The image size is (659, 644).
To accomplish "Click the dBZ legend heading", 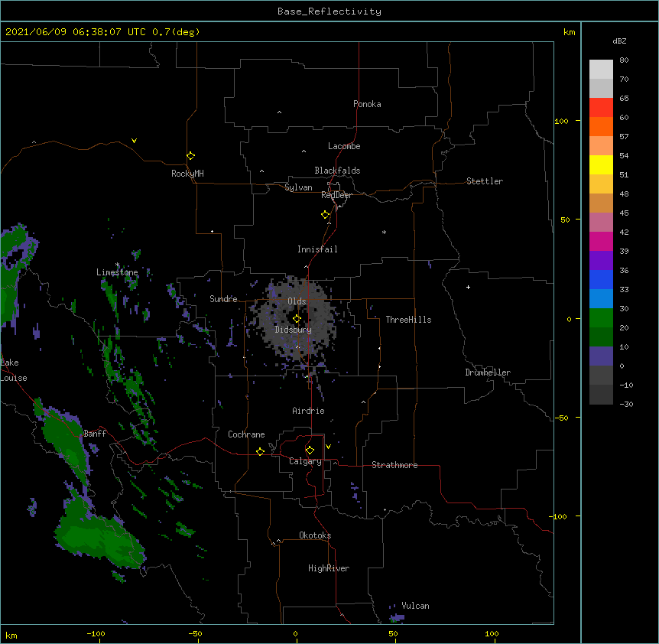I will 619,41.
